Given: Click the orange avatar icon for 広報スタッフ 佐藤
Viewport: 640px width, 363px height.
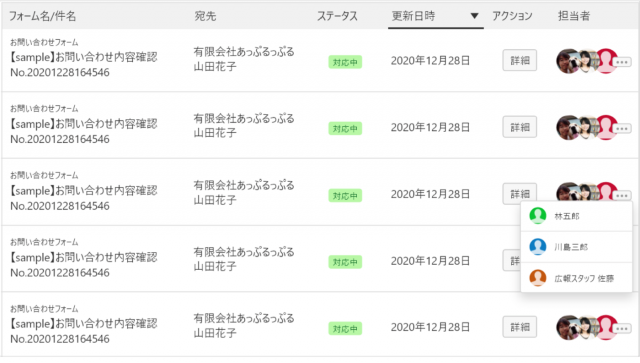Looking at the screenshot, I should coord(538,278).
